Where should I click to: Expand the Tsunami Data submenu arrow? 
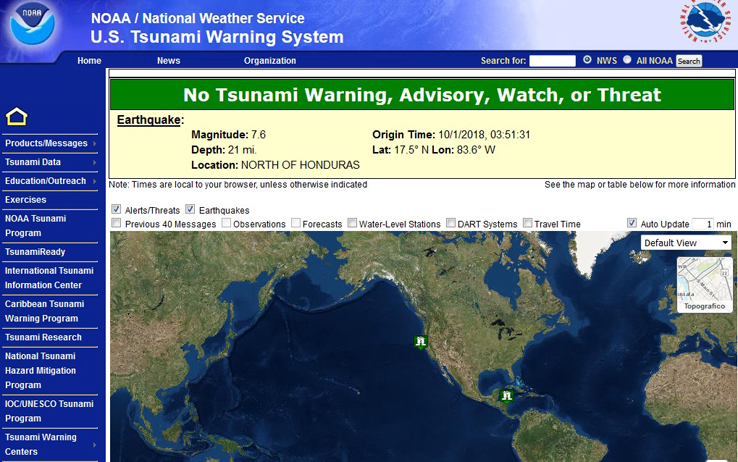95,162
